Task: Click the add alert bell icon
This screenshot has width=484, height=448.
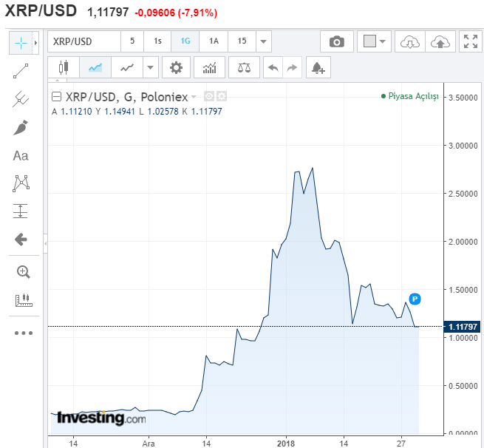Action: click(318, 68)
